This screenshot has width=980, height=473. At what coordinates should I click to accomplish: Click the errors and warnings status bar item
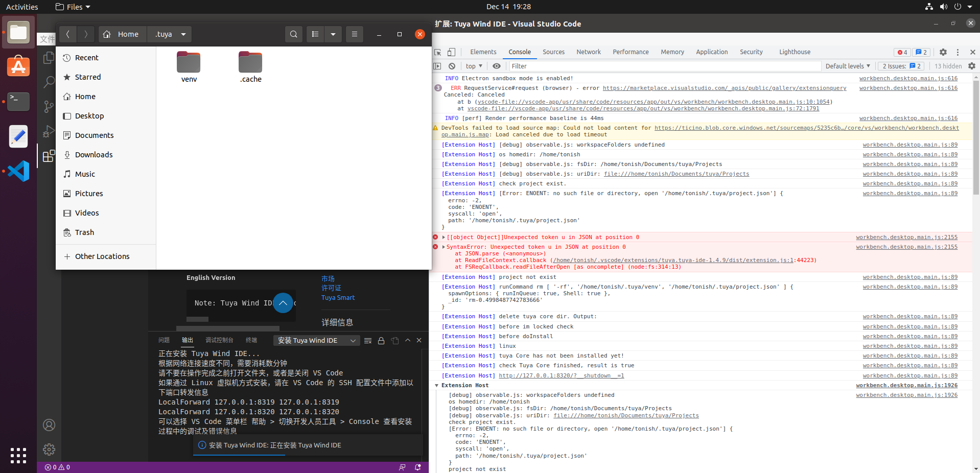tap(57, 467)
